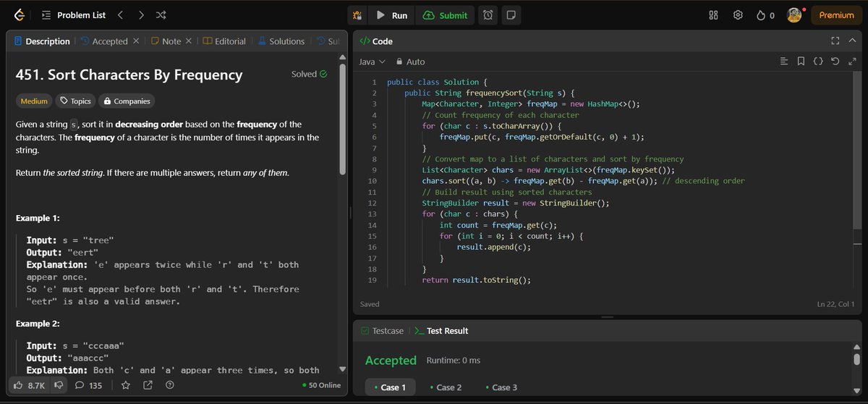Click the description panel scrollbar

[343, 119]
